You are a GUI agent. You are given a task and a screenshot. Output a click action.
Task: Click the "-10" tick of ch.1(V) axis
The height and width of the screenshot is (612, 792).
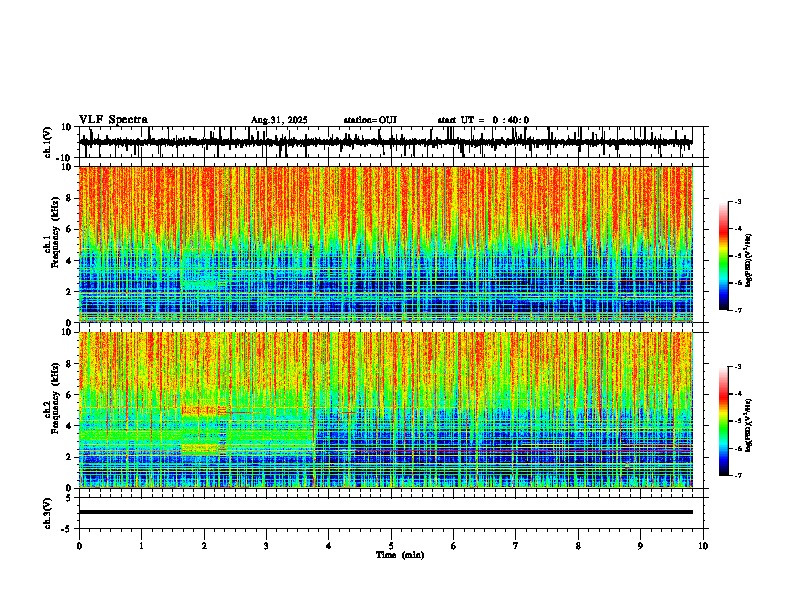(65, 158)
